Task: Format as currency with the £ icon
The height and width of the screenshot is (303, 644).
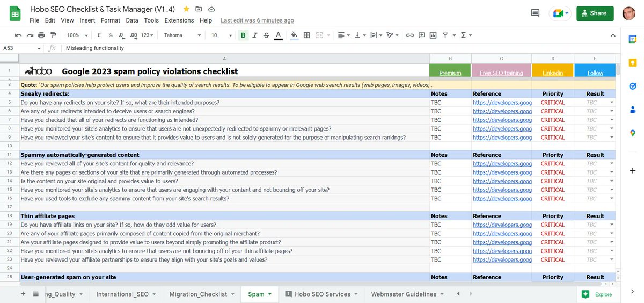Action: (x=99, y=35)
